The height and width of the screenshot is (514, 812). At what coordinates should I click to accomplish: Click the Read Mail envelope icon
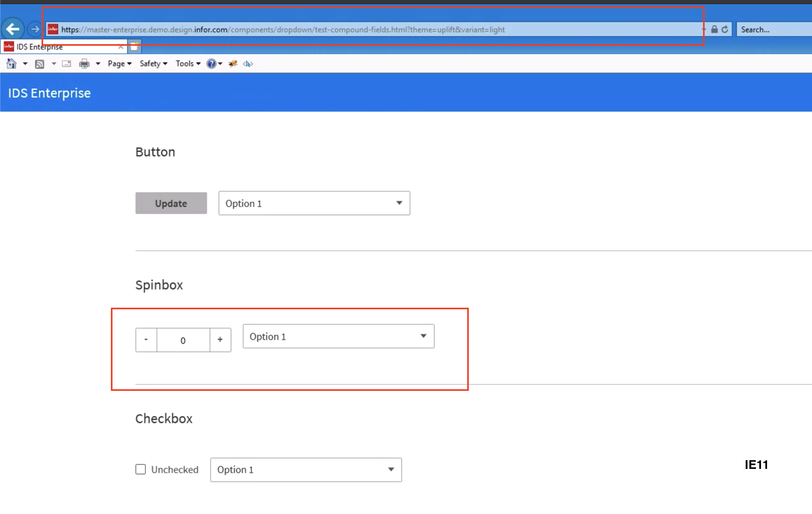[x=66, y=63]
